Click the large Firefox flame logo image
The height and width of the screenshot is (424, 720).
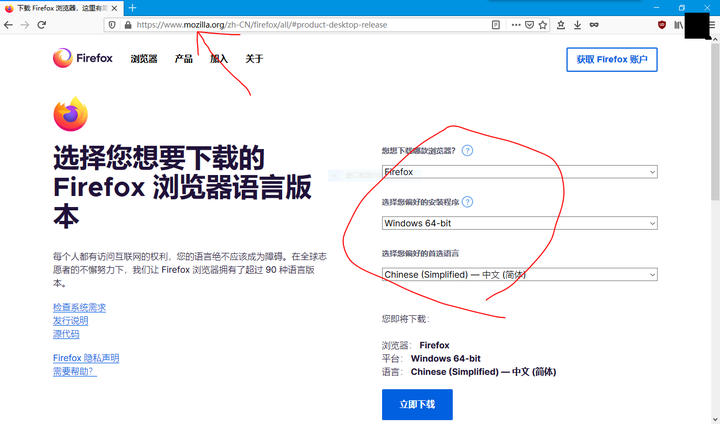[x=71, y=114]
